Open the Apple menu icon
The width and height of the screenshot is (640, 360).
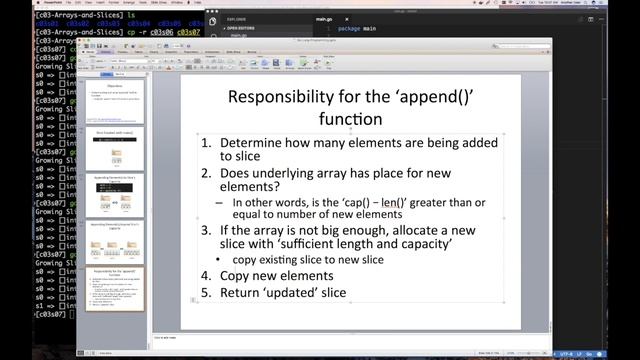click(38, 2)
